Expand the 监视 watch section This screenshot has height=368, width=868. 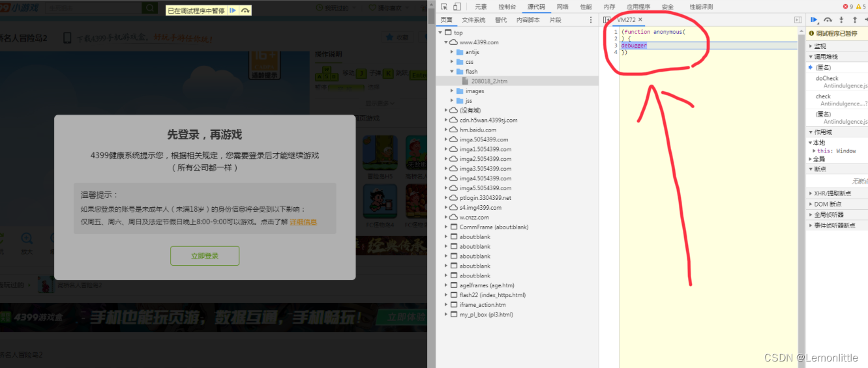(837, 46)
